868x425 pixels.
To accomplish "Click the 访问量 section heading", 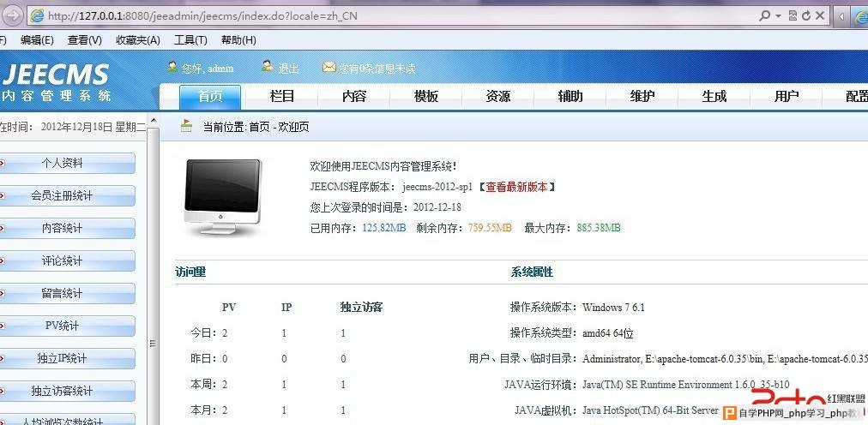I will [190, 272].
